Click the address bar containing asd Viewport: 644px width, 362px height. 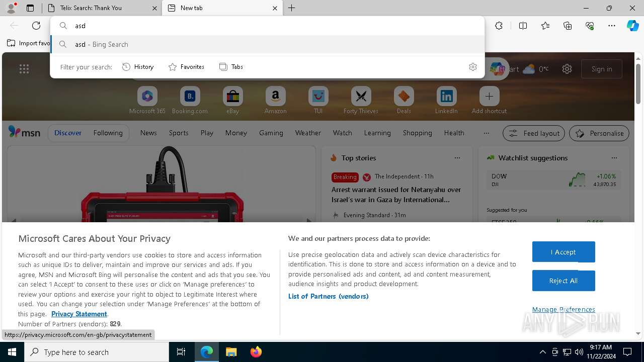pos(268,26)
